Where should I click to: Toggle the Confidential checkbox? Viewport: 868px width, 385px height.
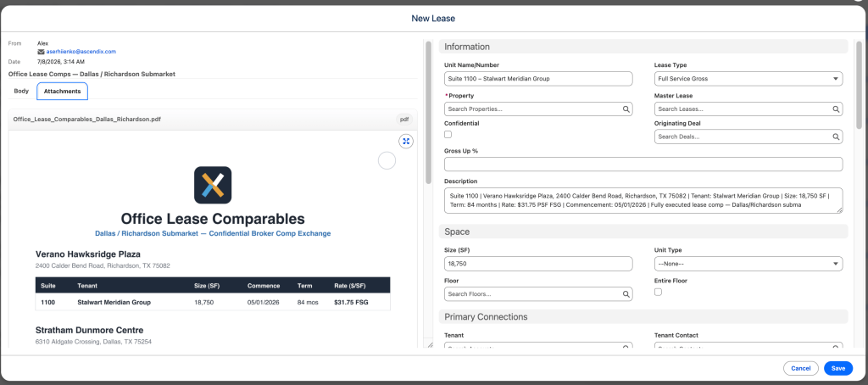tap(448, 134)
